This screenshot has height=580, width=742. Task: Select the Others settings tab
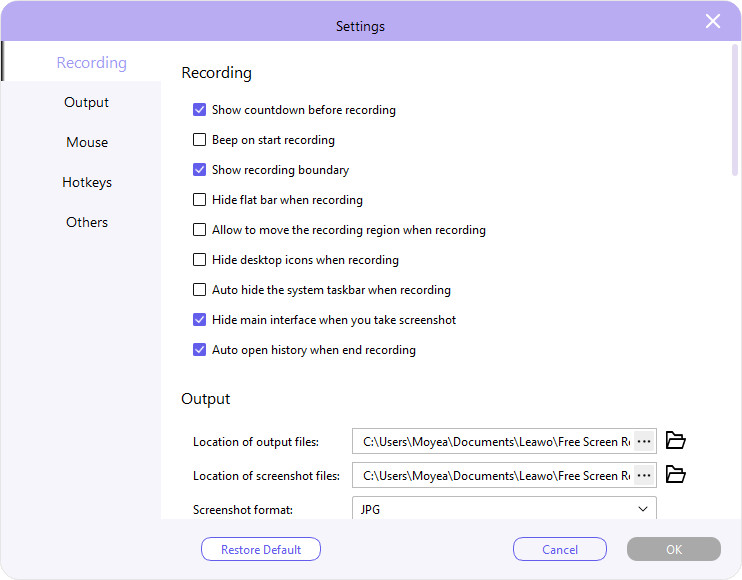[x=87, y=222]
